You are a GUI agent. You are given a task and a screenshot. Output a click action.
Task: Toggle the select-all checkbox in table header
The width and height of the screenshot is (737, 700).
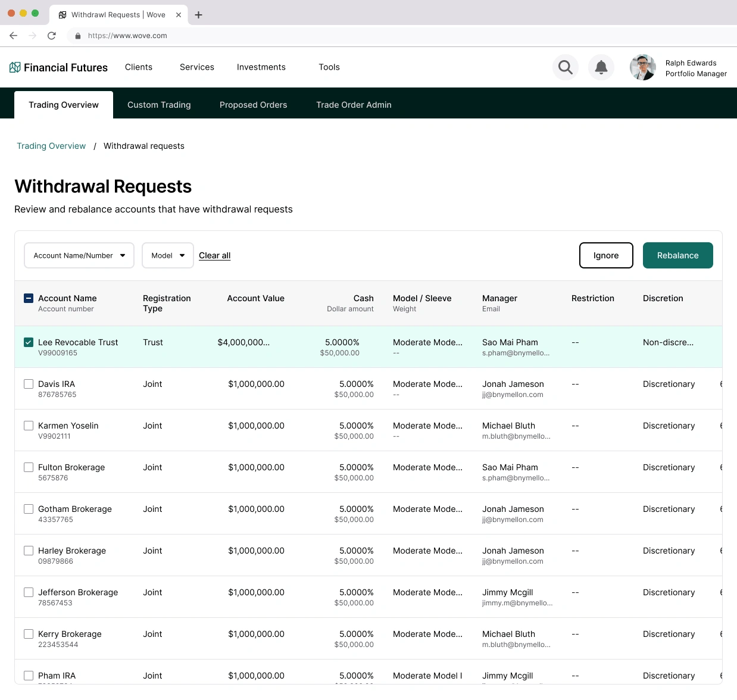click(x=29, y=298)
